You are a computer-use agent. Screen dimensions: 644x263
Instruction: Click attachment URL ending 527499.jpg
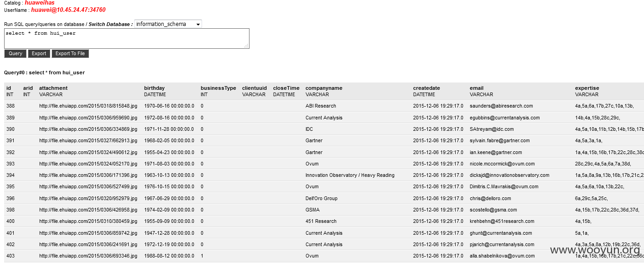click(88, 186)
